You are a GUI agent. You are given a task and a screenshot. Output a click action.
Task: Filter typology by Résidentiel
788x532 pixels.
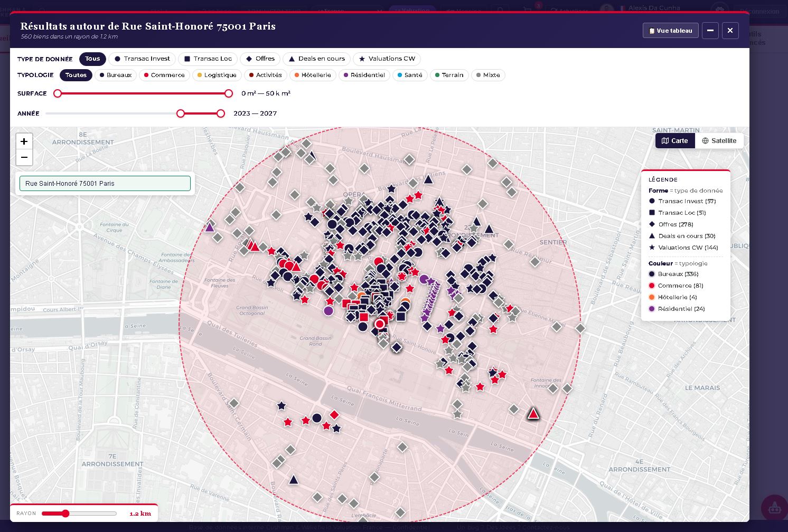tap(364, 75)
